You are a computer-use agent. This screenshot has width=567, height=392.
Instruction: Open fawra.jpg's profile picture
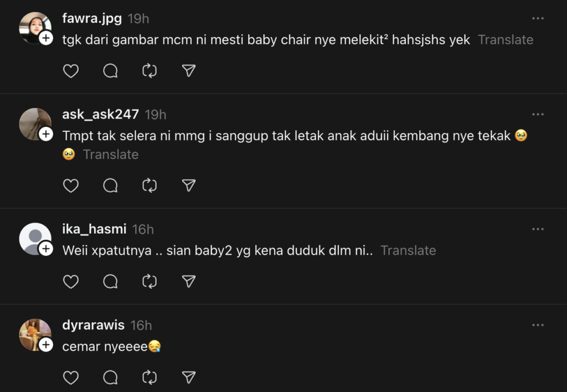click(33, 26)
